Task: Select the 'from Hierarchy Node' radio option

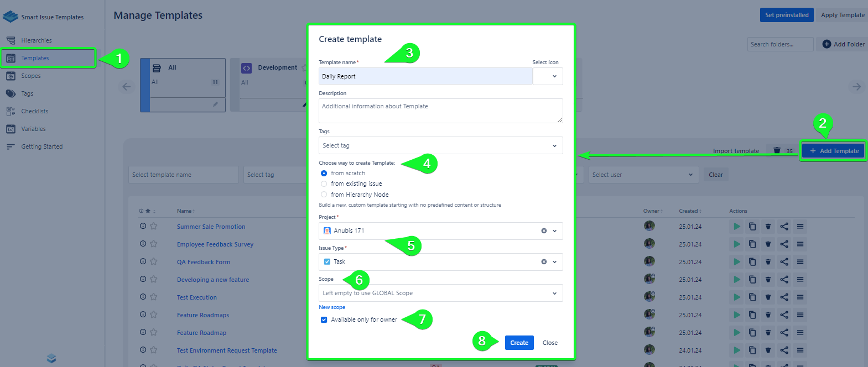Action: (x=324, y=195)
